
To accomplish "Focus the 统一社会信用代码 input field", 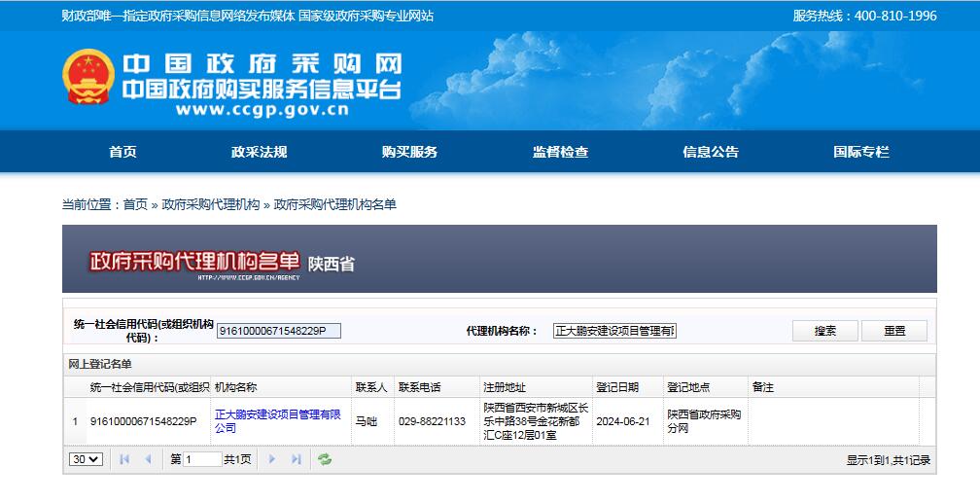I will click(279, 331).
